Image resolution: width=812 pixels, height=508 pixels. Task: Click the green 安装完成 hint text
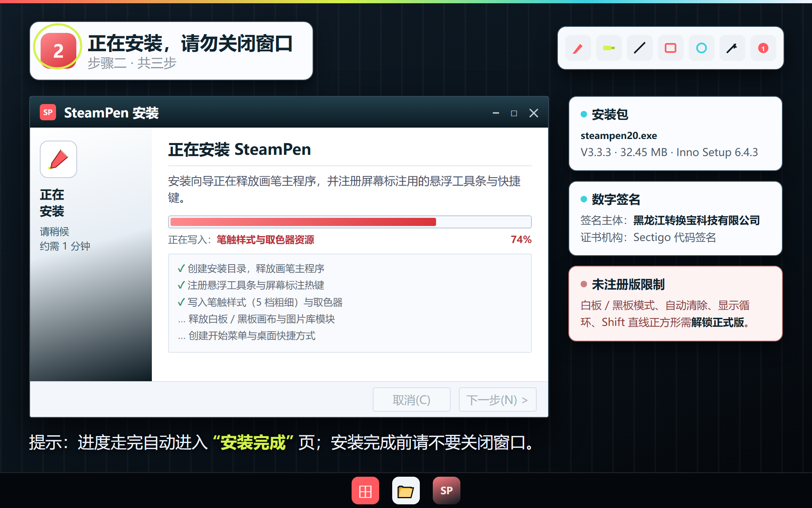[x=253, y=443]
